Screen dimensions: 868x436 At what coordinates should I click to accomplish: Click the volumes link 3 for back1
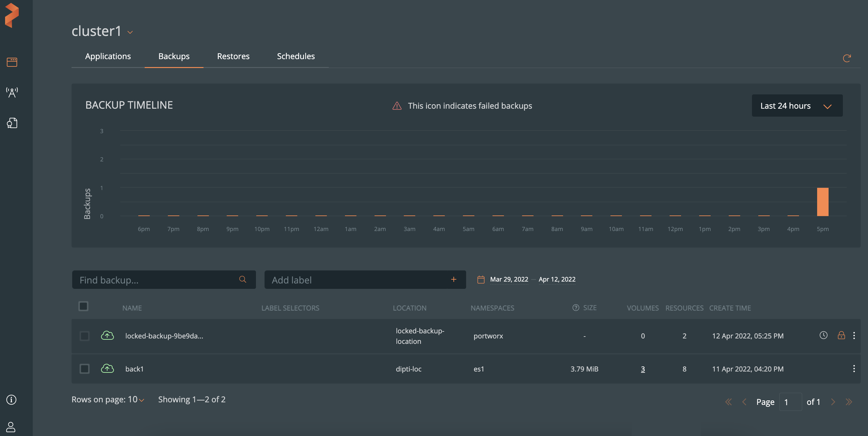tap(643, 369)
